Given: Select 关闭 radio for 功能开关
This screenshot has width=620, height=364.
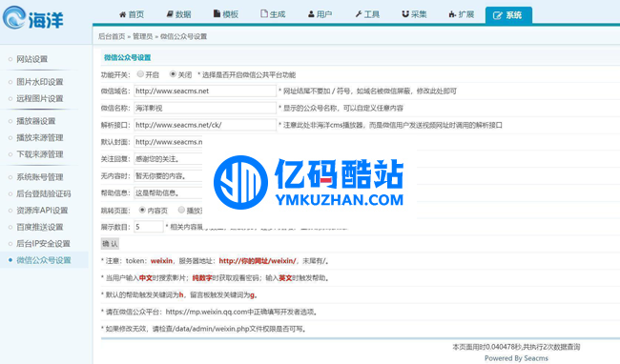Looking at the screenshot, I should click(x=173, y=73).
